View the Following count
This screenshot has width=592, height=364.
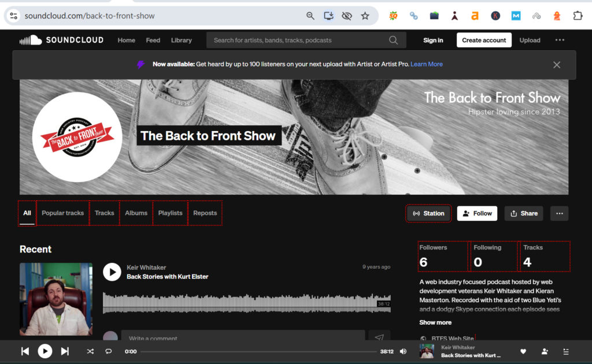(494, 257)
